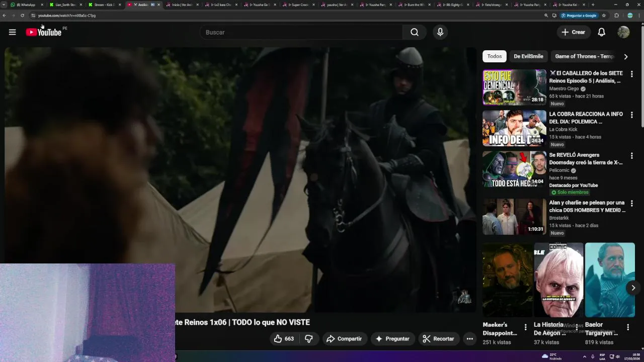The height and width of the screenshot is (362, 644).
Task: Open the weather widget showing 22°C
Action: point(551,356)
